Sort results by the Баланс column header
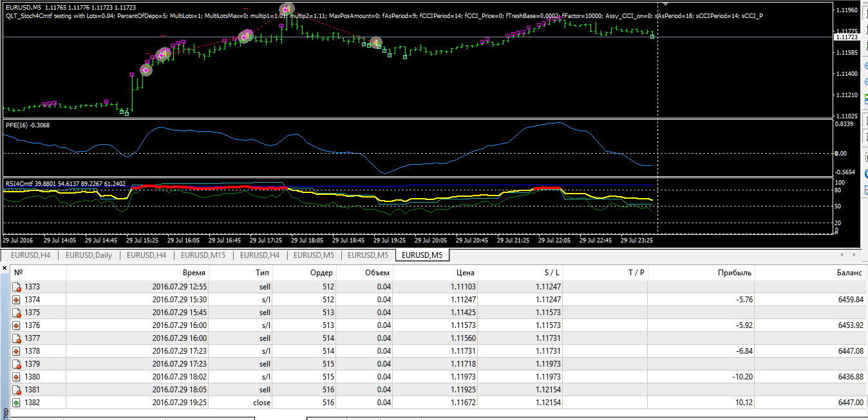The width and height of the screenshot is (868, 420). tap(849, 273)
